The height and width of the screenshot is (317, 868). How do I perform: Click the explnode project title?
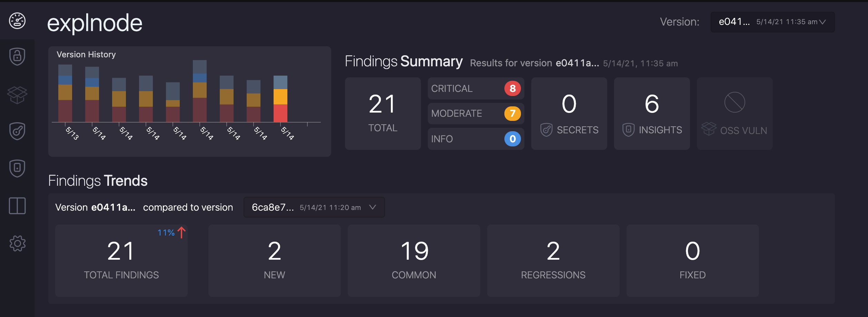95,23
